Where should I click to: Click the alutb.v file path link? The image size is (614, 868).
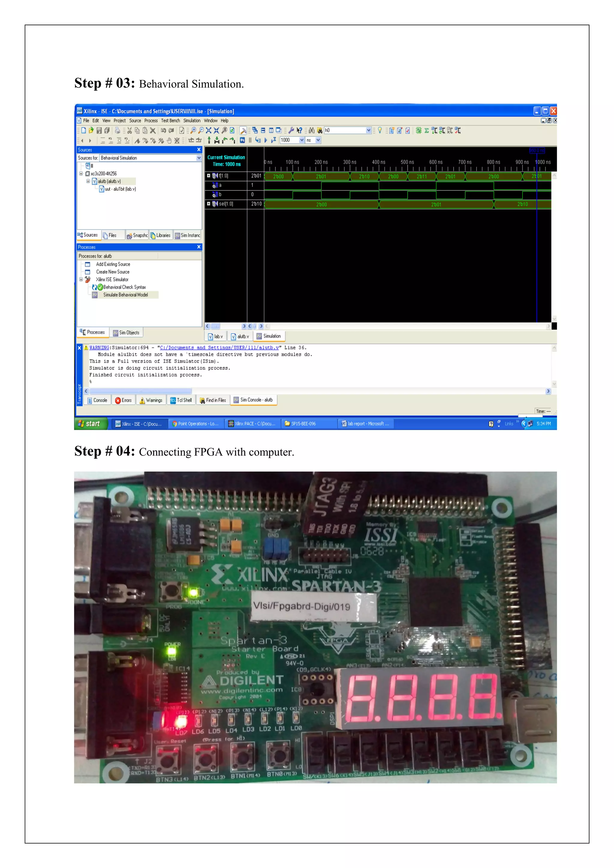click(x=219, y=348)
